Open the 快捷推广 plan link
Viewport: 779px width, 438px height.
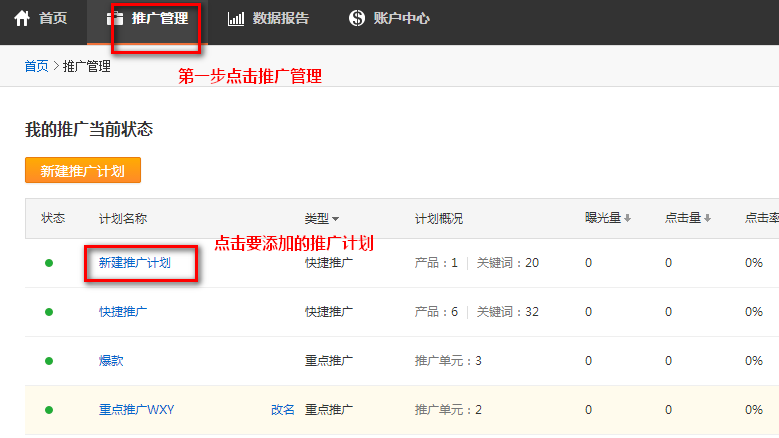123,312
